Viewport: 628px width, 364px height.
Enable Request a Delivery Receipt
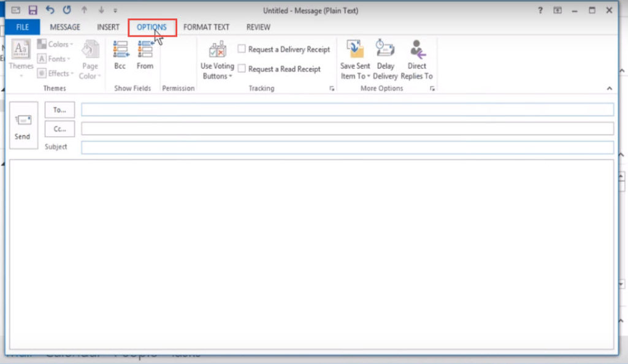pyautogui.click(x=242, y=49)
